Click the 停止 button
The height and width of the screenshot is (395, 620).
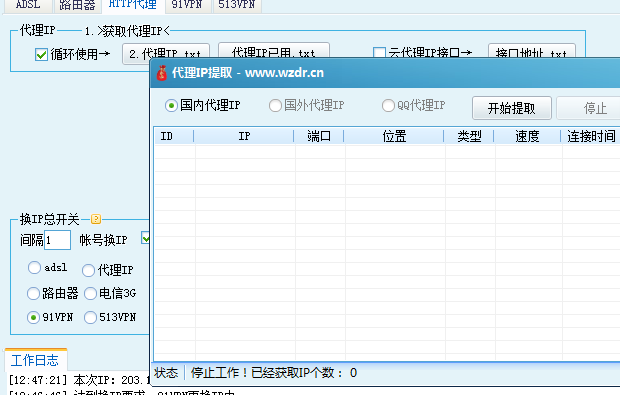click(589, 108)
